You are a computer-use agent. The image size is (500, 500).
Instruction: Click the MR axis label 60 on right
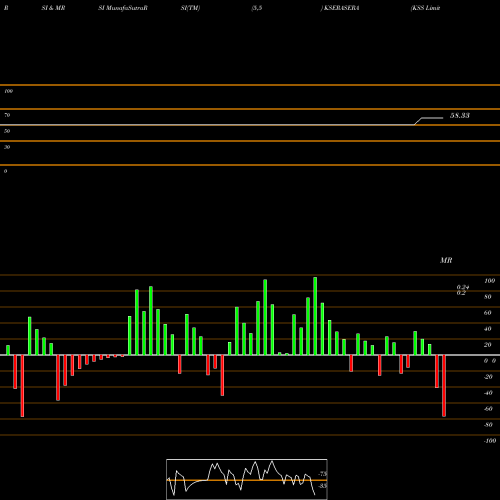(488, 313)
